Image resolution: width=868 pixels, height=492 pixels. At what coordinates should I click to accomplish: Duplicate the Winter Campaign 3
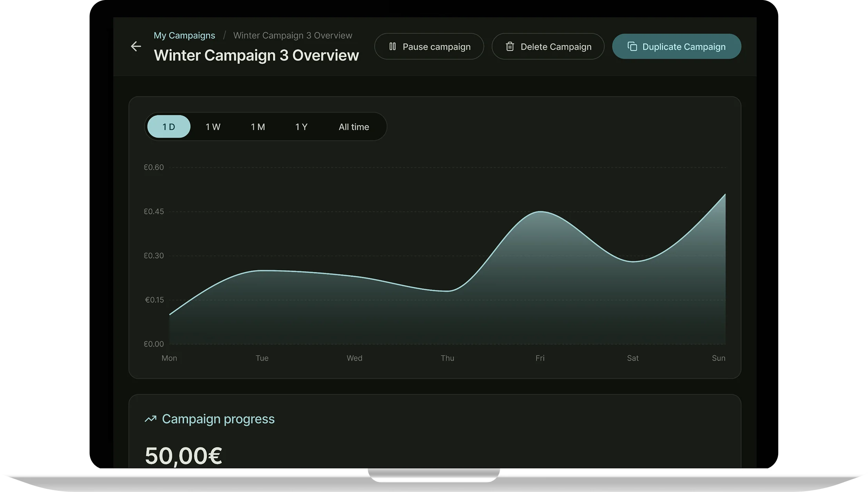coord(676,46)
